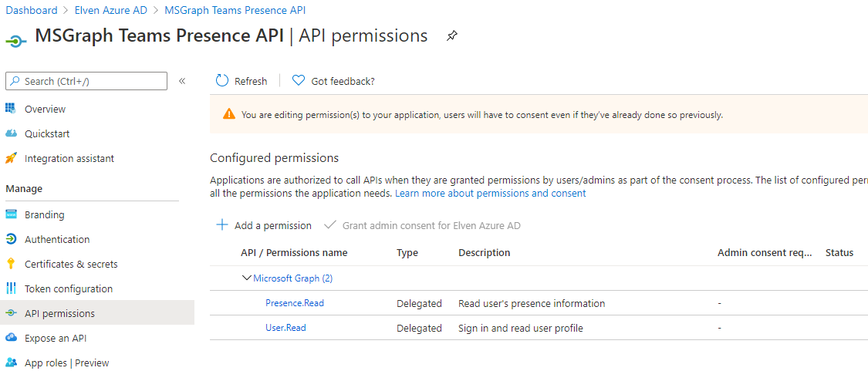Screen dimensions: 868x371
Task: Sort by API / Permissions name column
Action: pos(294,252)
